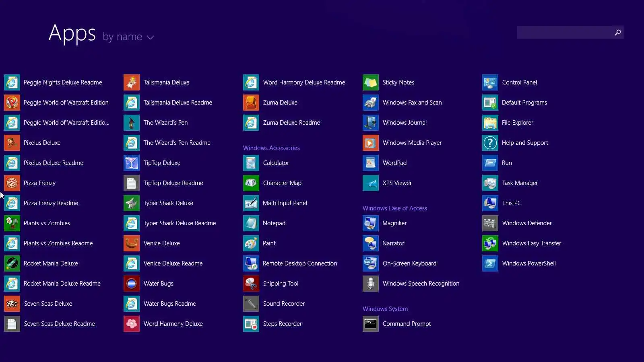The image size is (644, 362).
Task: Expand the 'by name' sort dropdown
Action: 128,37
